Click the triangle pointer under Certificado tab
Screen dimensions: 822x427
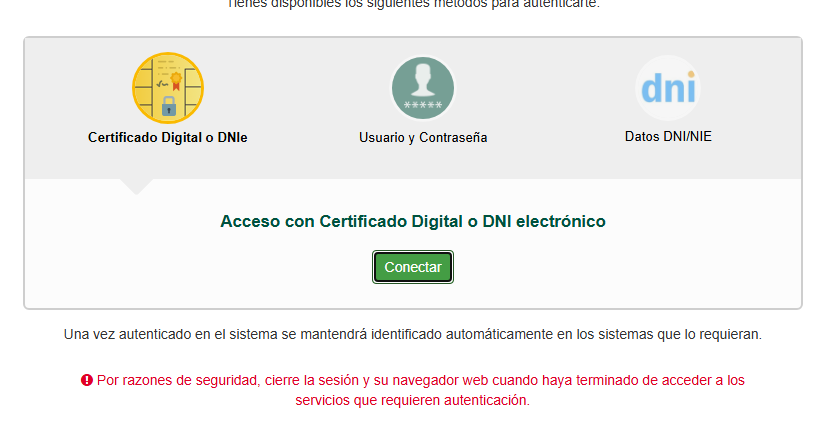tap(135, 186)
